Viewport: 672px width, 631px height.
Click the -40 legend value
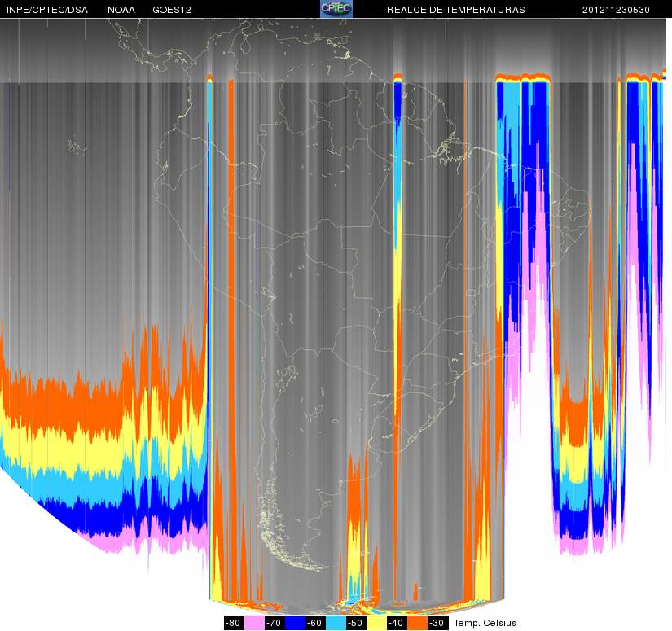[x=397, y=623]
